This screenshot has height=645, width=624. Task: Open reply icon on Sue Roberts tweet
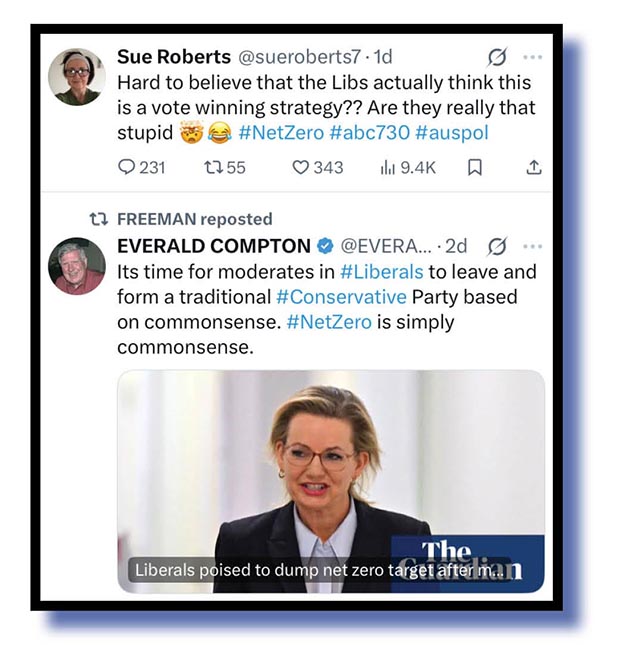(x=126, y=167)
